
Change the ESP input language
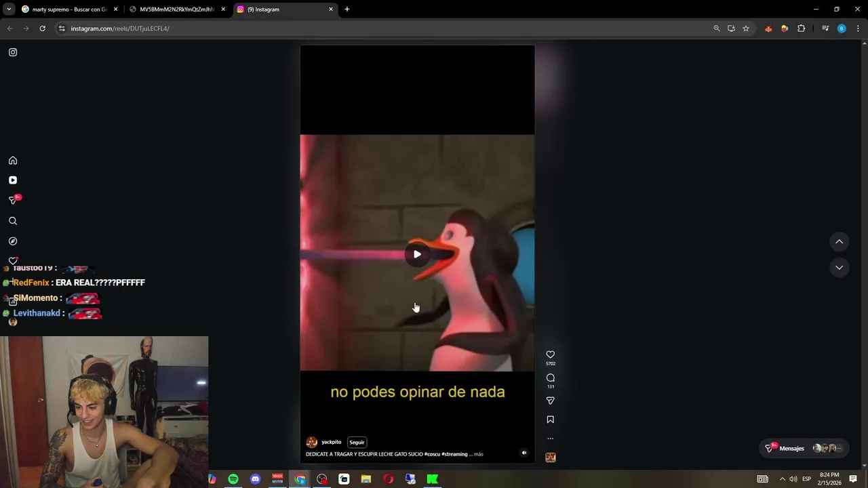coord(806,479)
